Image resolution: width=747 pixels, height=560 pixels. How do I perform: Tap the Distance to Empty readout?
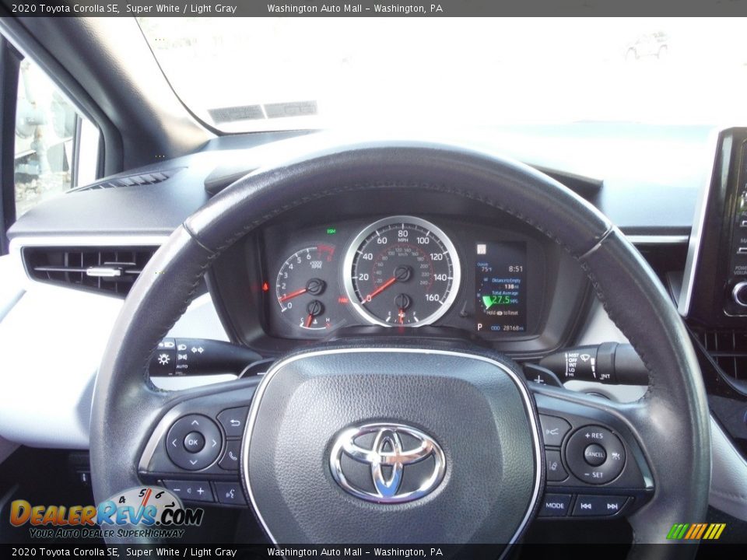[506, 283]
